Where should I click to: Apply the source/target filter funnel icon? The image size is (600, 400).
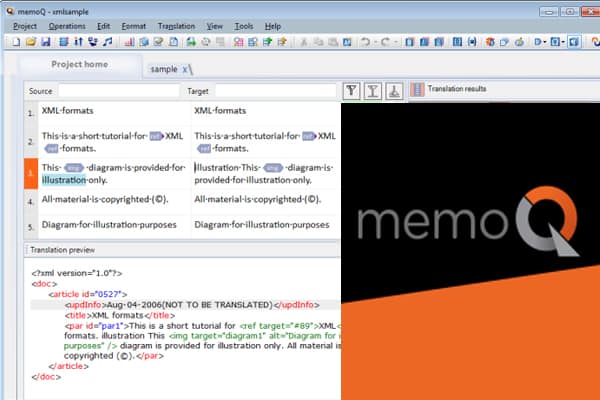pyautogui.click(x=351, y=91)
